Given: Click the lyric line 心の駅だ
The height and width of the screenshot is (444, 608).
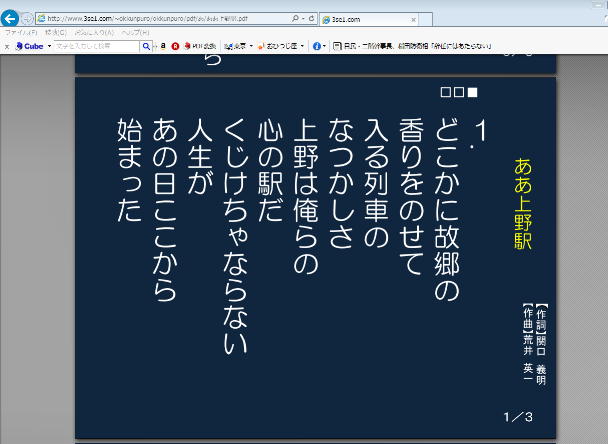Looking at the screenshot, I should pos(271,170).
